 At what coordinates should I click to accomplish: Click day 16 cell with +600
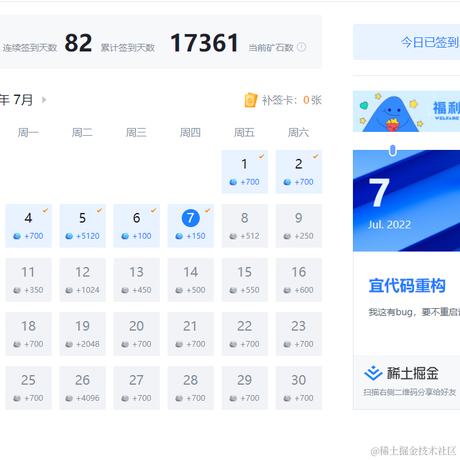(x=299, y=280)
